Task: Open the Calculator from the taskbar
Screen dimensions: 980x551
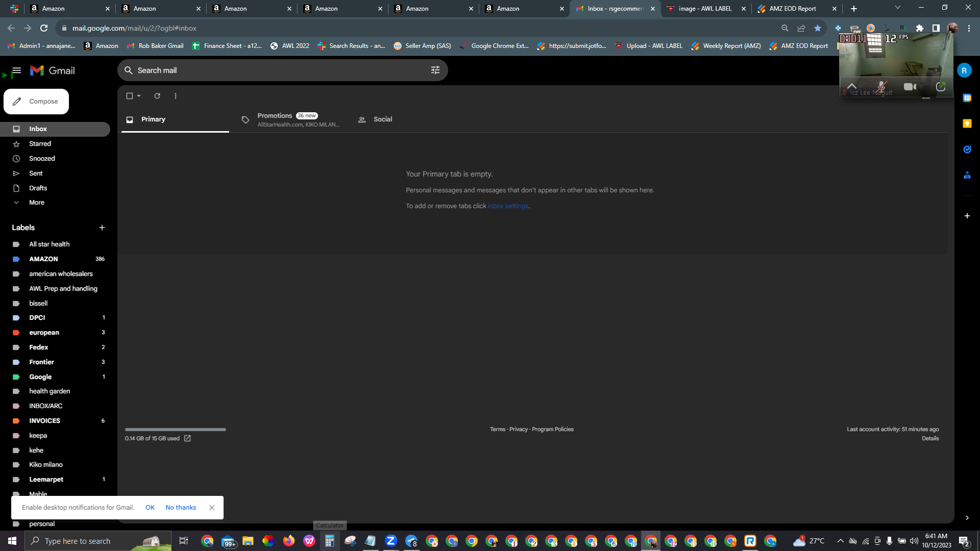Action: (x=330, y=541)
